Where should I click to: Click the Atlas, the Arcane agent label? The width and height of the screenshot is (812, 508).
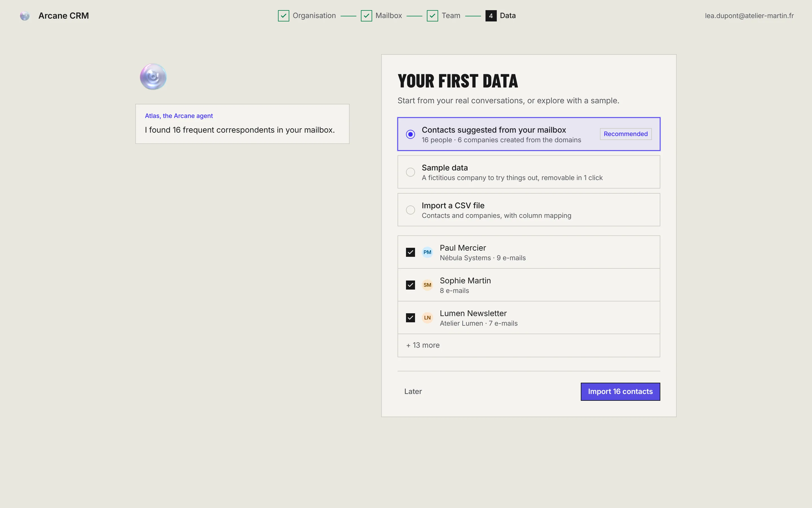179,116
